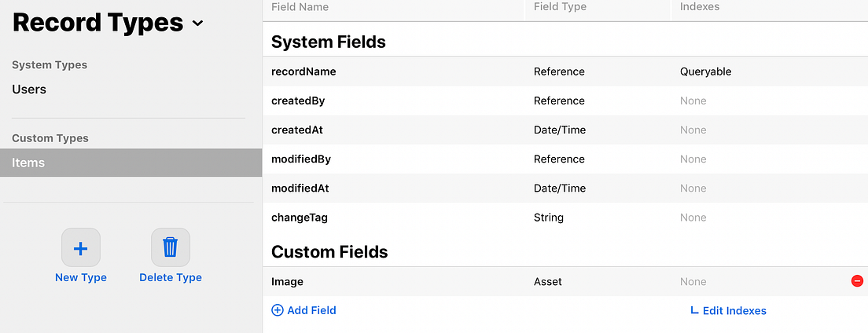Screen dimensions: 868x333
Task: Click the Add Field link
Action: point(312,310)
